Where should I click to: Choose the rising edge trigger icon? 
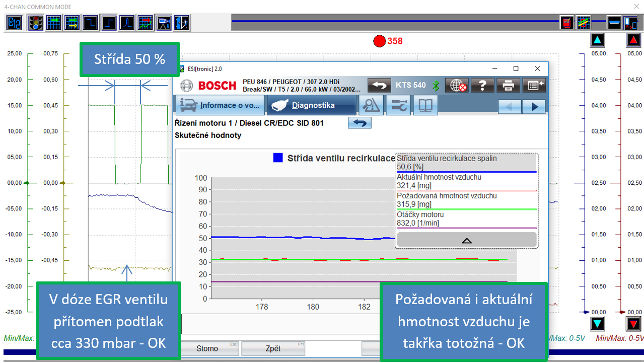click(x=109, y=23)
